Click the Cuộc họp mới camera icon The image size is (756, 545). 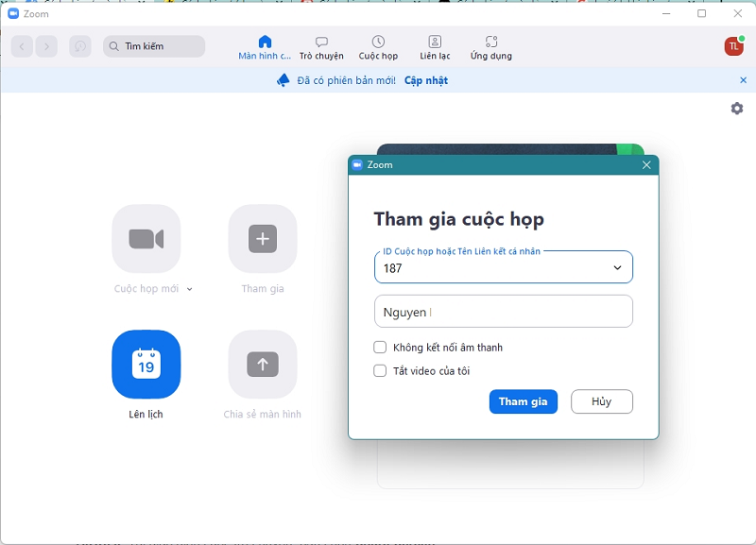coord(146,239)
